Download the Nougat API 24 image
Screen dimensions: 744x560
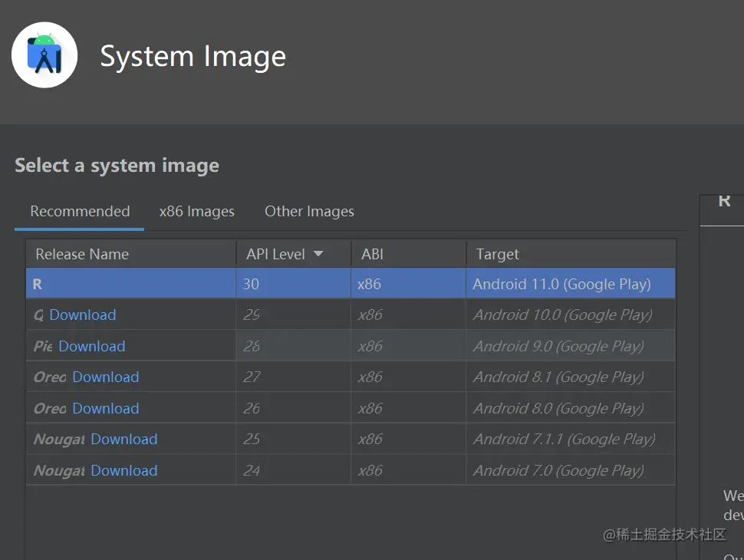click(124, 470)
